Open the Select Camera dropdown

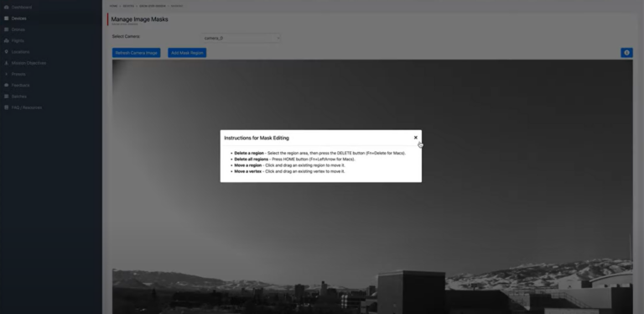click(x=241, y=38)
